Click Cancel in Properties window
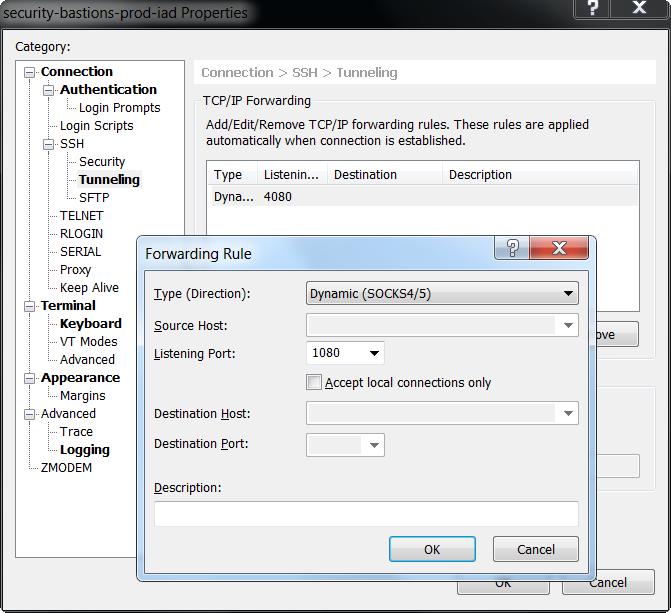The image size is (671, 613). coord(608,583)
